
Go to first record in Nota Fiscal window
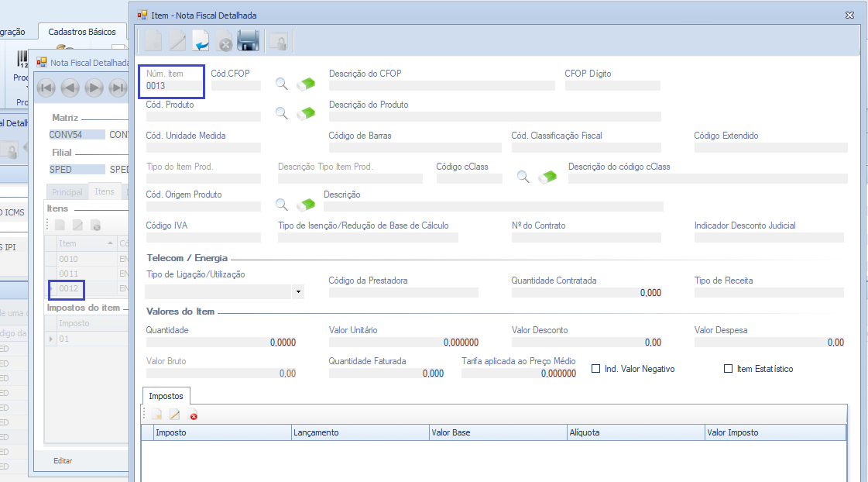[46, 88]
